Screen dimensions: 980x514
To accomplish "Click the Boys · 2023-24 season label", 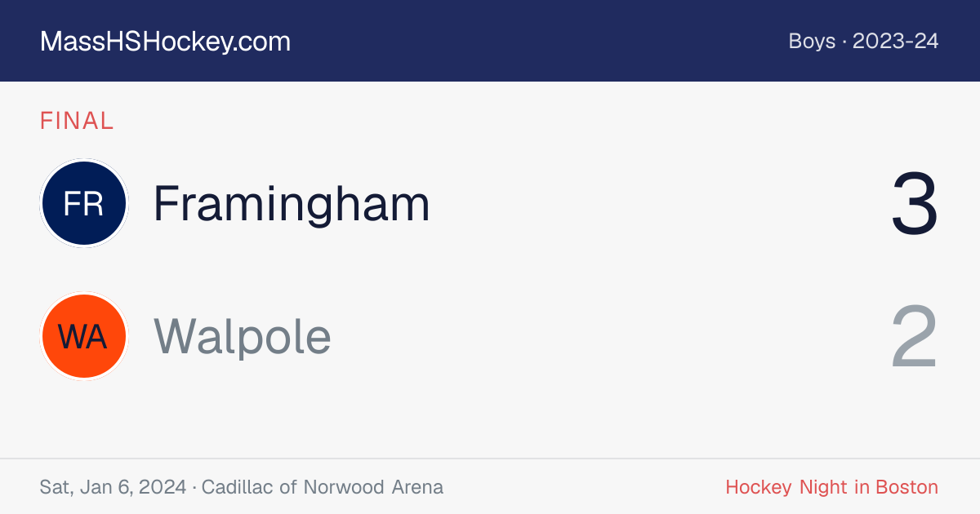I will point(863,42).
